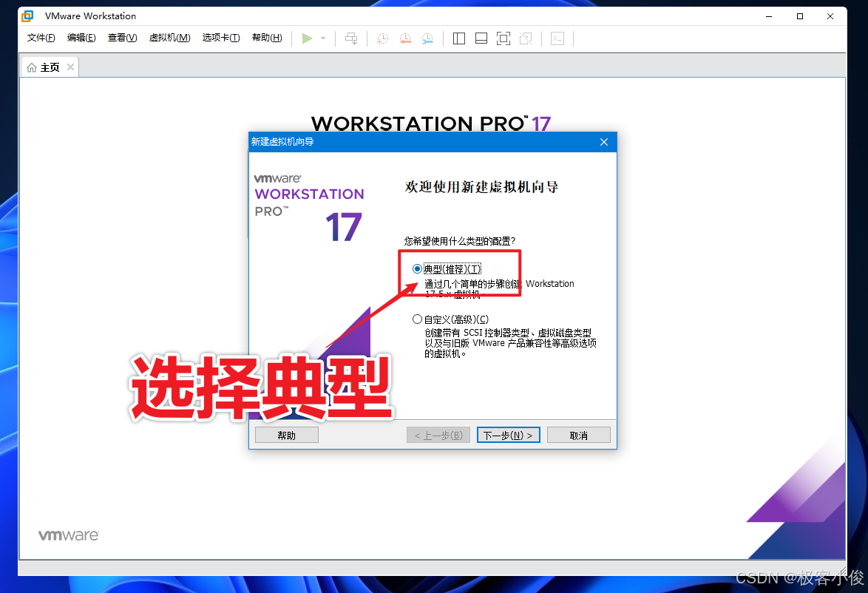Open the 帮助(H) menu
This screenshot has height=593, width=868.
[267, 38]
